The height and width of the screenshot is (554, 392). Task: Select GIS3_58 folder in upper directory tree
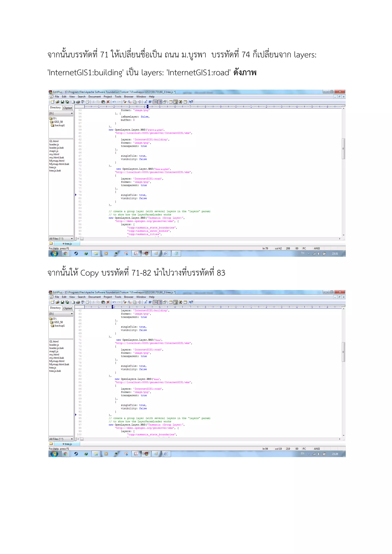coord(58,122)
